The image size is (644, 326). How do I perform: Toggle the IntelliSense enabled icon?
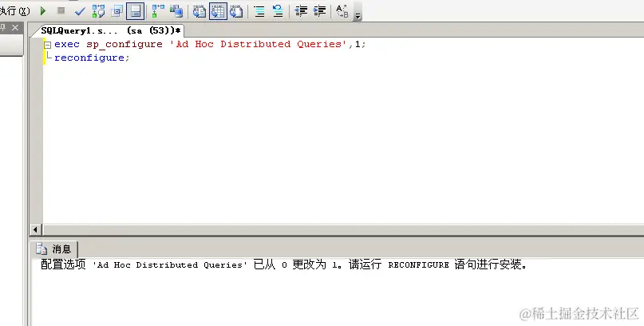pyautogui.click(x=136, y=11)
